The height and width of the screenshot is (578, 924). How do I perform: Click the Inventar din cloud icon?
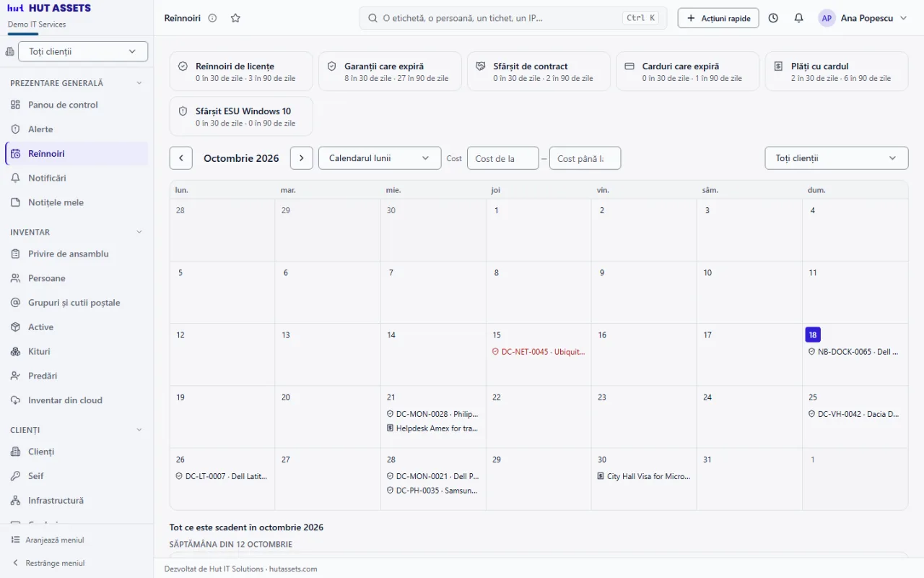(x=15, y=400)
